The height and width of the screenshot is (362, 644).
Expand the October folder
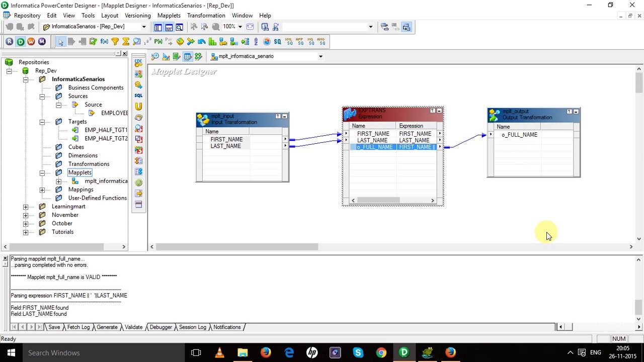tap(26, 224)
